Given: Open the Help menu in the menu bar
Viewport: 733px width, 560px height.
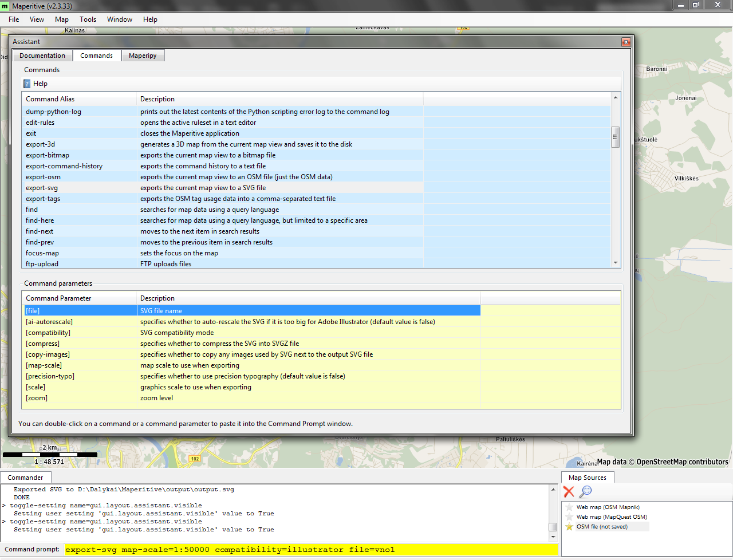Looking at the screenshot, I should coord(150,19).
